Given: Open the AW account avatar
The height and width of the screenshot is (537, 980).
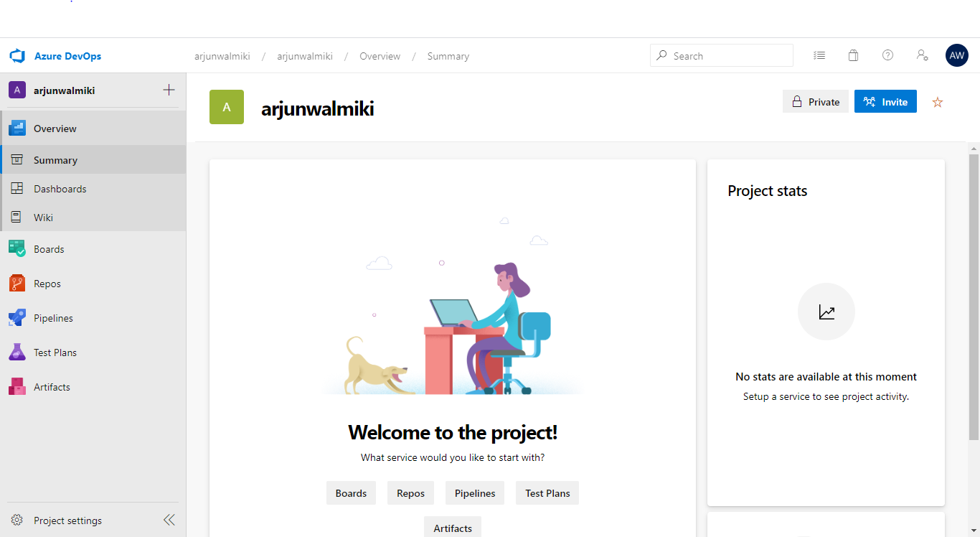Looking at the screenshot, I should [x=957, y=55].
